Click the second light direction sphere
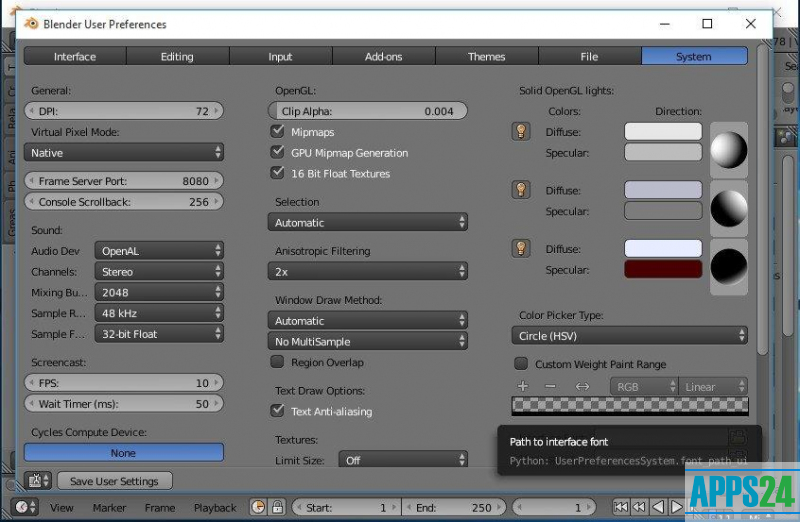 pos(729,208)
